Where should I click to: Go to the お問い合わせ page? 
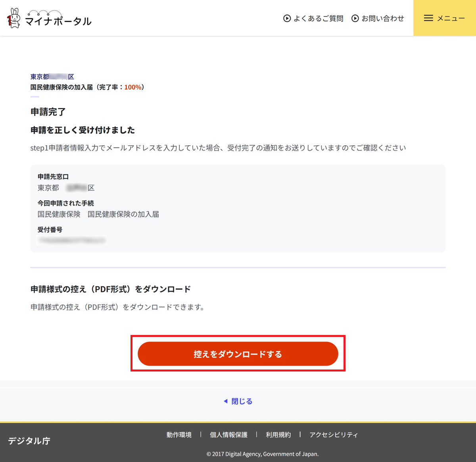click(382, 18)
